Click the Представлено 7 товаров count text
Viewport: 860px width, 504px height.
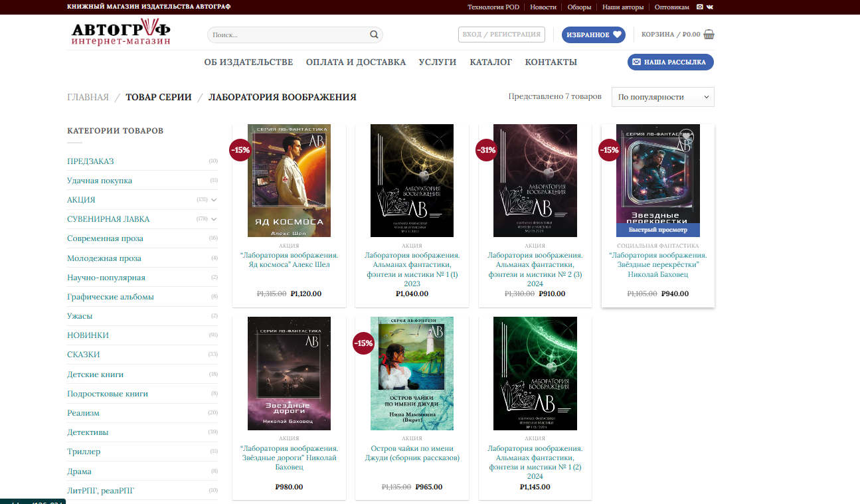tap(555, 96)
